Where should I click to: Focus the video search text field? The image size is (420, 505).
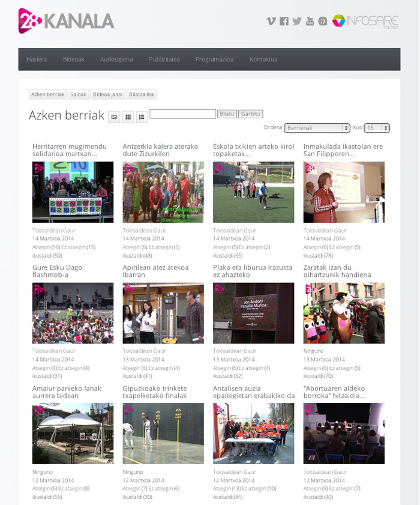point(182,114)
